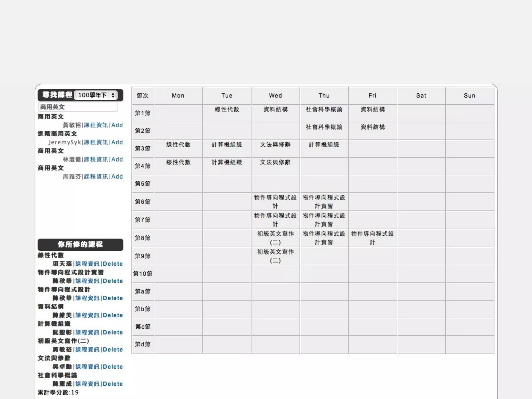Image resolution: width=532 pixels, height=399 pixels.
Task: Click the course search input field
Action: pyautogui.click(x=78, y=107)
